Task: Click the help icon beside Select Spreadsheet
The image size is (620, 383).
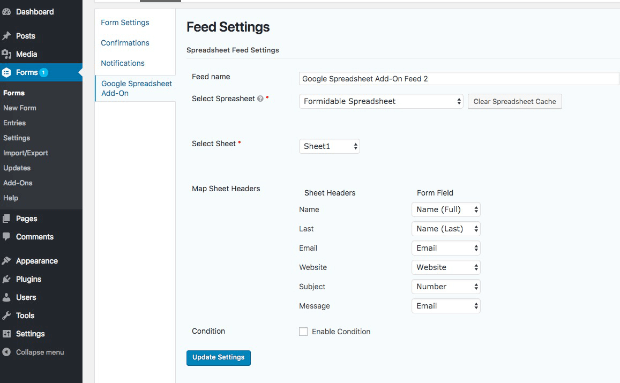Action: pyautogui.click(x=260, y=98)
